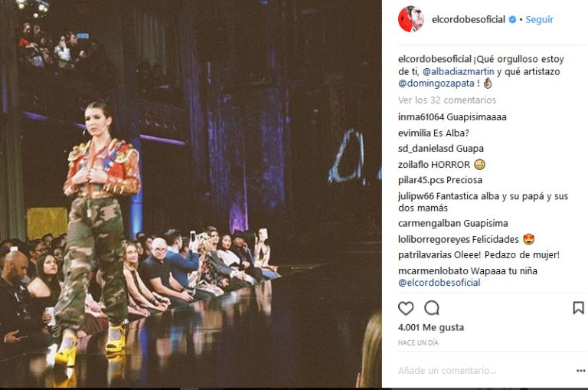588x390 pixels.
Task: Open commenter inma61064 profile
Action: [x=421, y=117]
